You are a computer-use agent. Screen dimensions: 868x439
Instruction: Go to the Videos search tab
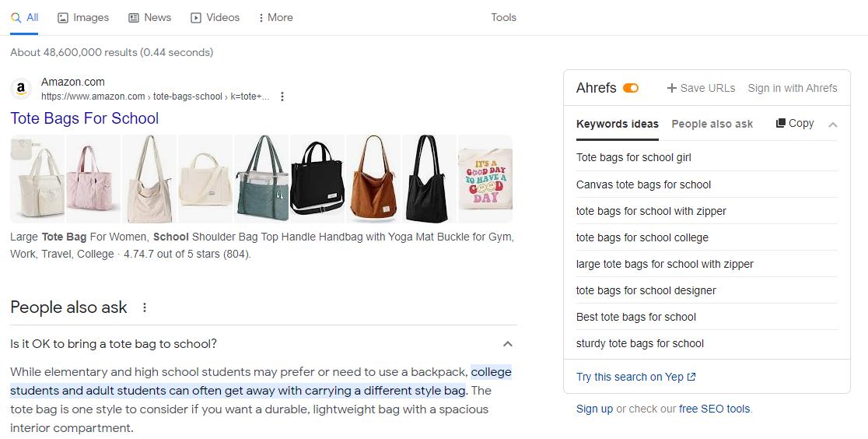(215, 17)
